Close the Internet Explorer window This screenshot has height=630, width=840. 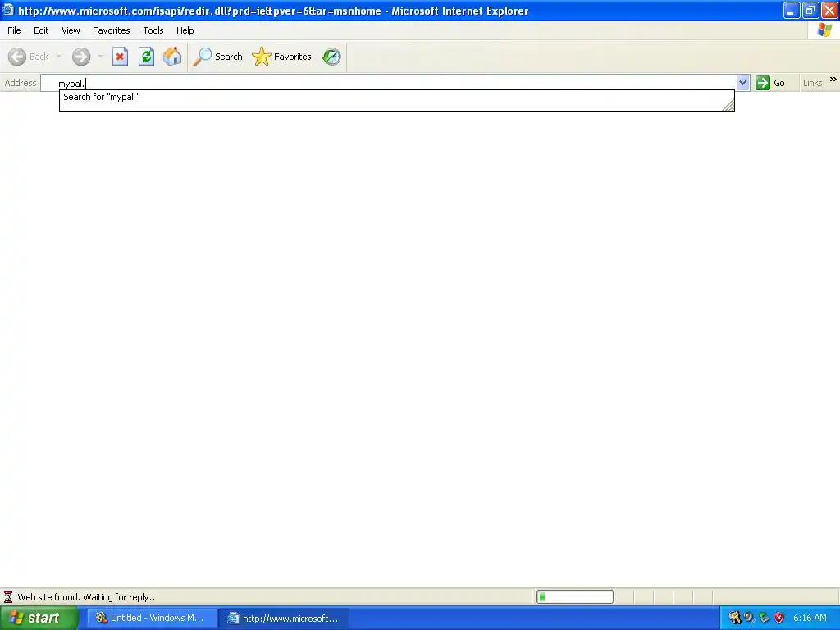[830, 10]
